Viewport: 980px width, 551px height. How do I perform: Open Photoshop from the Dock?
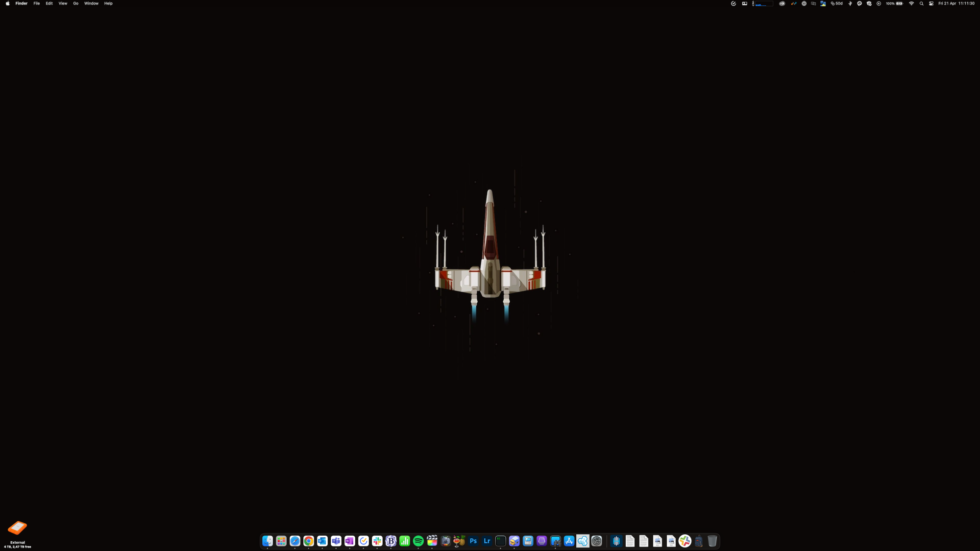coord(473,541)
